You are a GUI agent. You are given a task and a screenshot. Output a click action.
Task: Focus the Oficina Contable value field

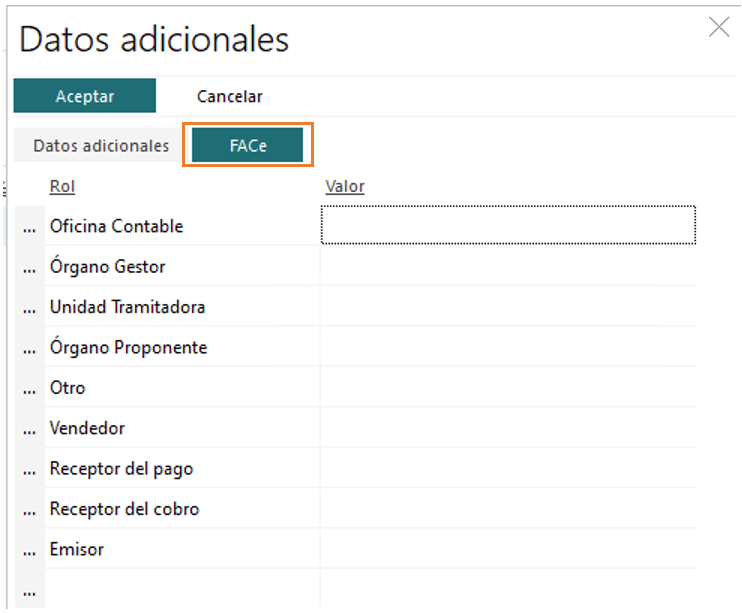coord(508,225)
